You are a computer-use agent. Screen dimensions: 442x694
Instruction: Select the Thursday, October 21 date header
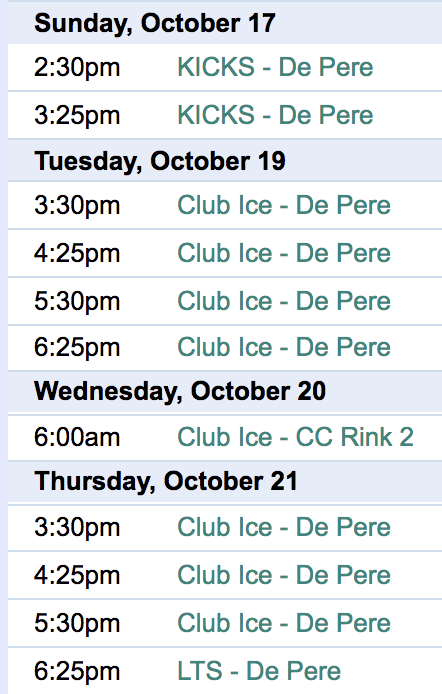pos(166,481)
